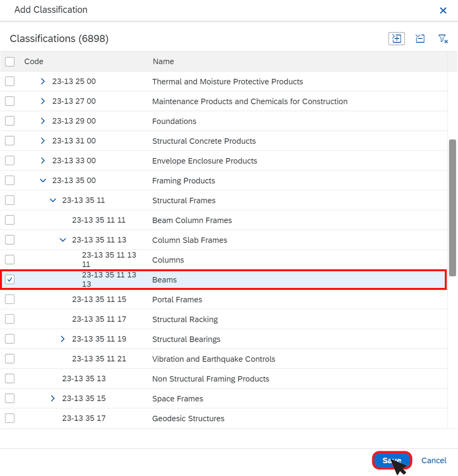The image size is (458, 476).
Task: Tick the Geodesic Structures checkbox
Action: pos(10,418)
